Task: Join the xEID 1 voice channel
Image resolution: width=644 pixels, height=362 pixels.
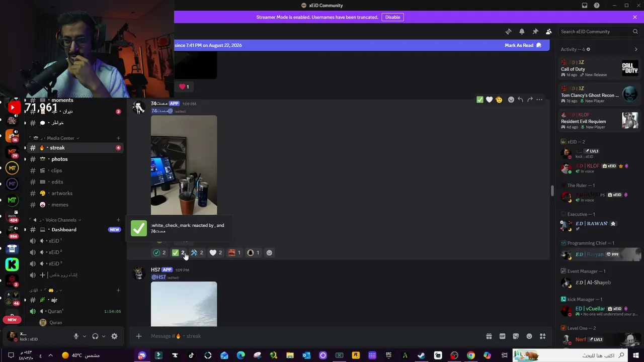Action: pyautogui.click(x=75, y=241)
